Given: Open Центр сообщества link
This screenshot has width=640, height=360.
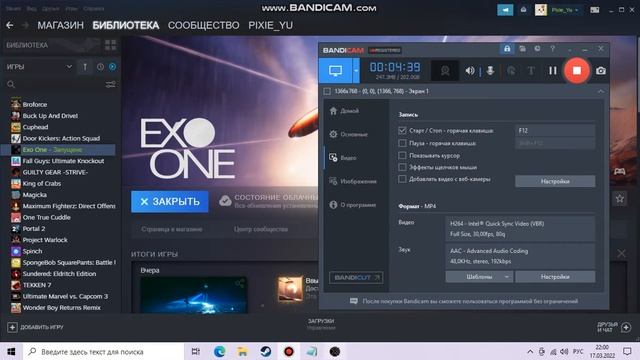Looking at the screenshot, I should pos(261,229).
